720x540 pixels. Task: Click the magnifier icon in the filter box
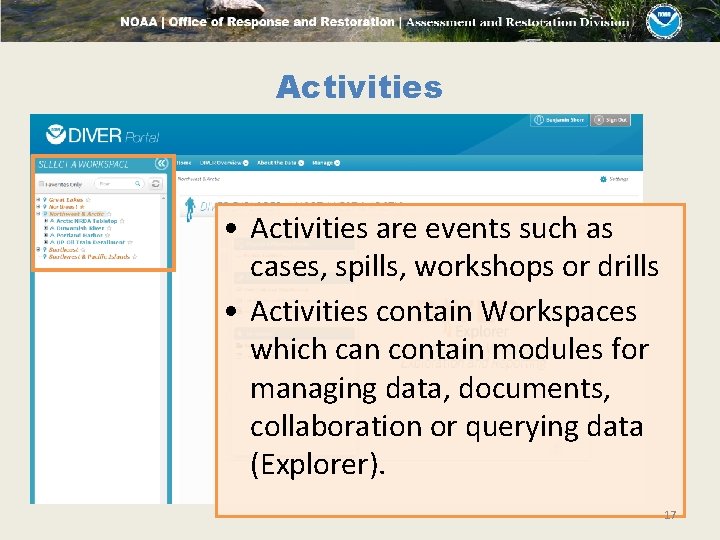click(x=138, y=184)
